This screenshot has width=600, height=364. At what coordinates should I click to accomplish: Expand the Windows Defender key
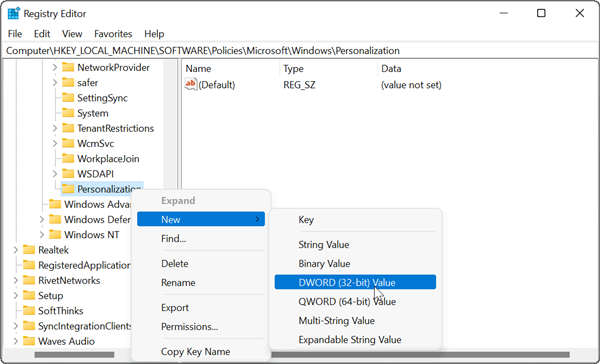(42, 219)
